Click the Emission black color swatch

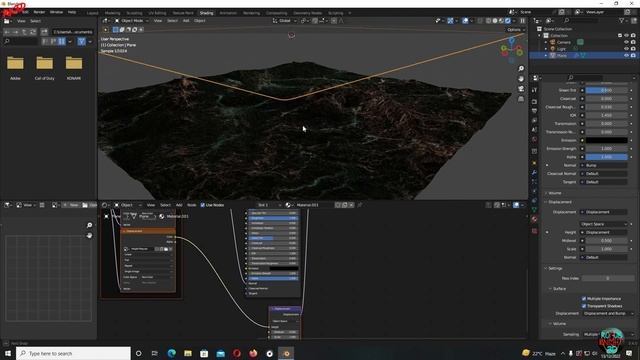[607, 140]
